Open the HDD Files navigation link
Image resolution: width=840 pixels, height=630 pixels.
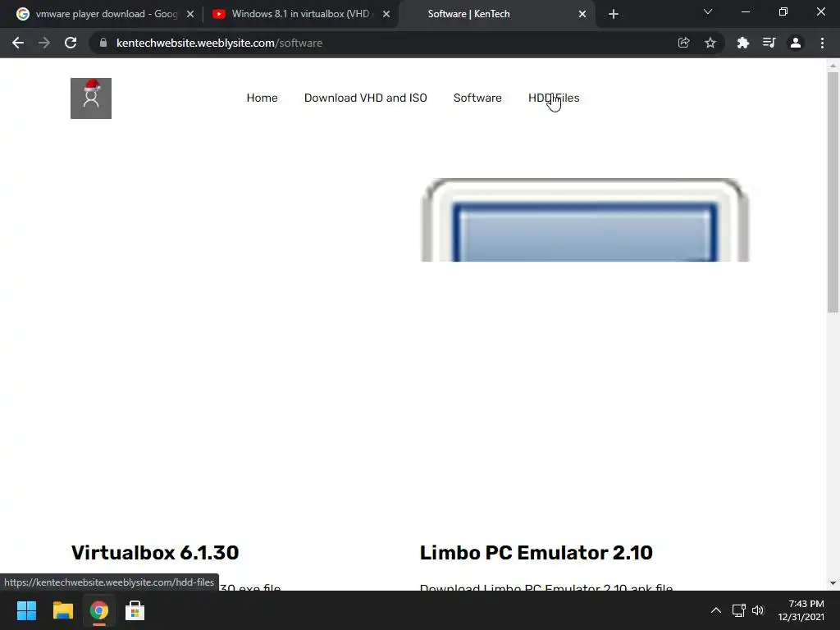point(554,98)
